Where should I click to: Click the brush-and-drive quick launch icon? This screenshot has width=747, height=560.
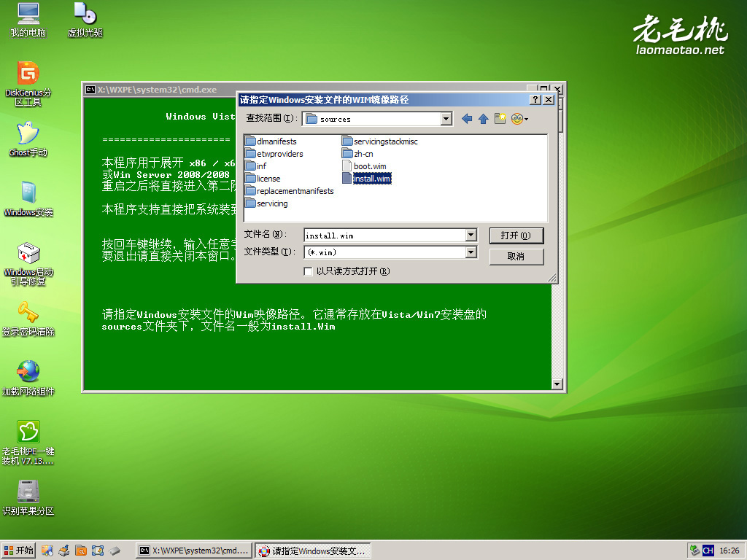(x=64, y=551)
